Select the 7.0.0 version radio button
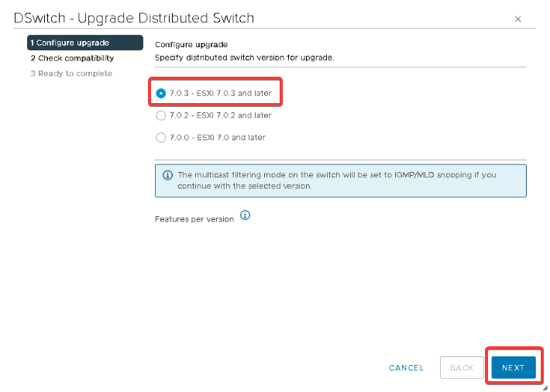 [160, 138]
